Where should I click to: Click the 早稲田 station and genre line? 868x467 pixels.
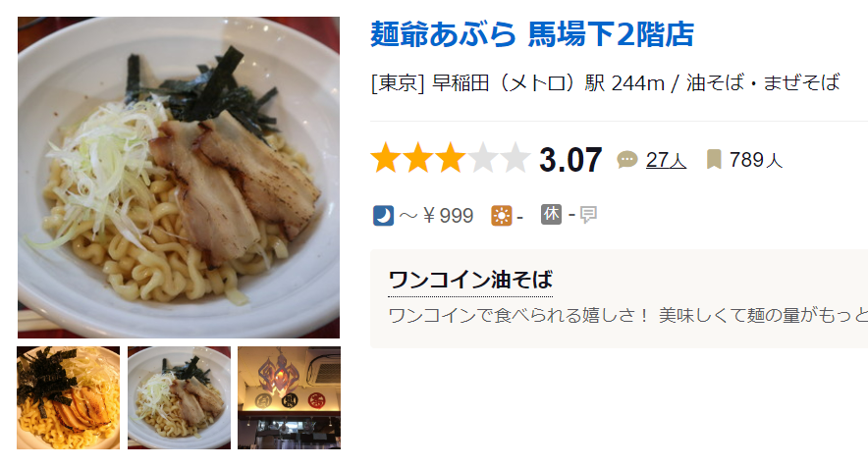tap(605, 83)
